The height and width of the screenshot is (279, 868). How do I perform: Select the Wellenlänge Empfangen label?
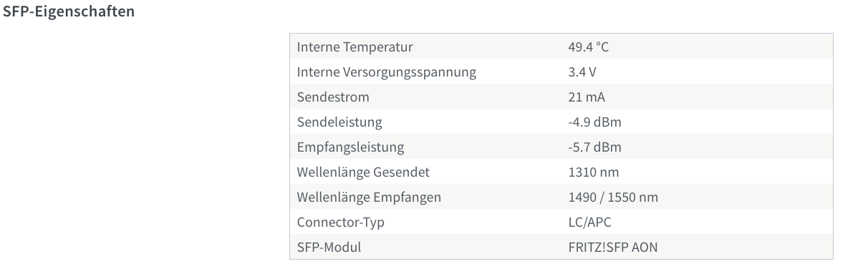click(369, 197)
